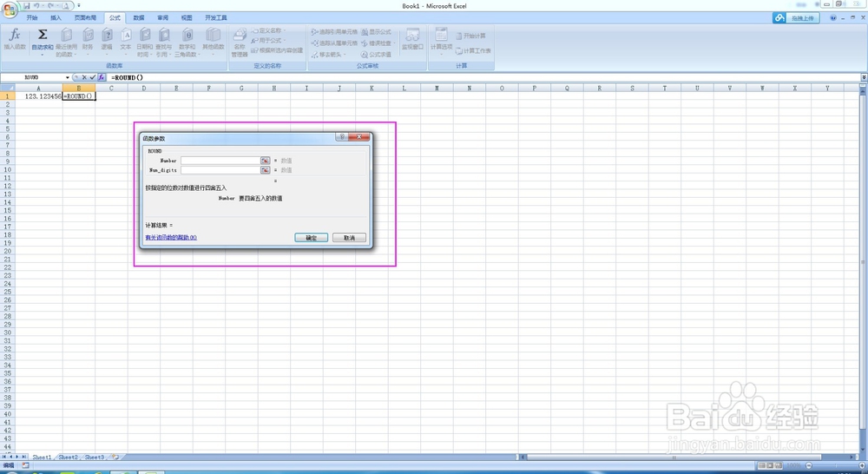Expand Customize Quick Access Toolbar arrow
Screen dimensions: 868x474
[79, 5]
